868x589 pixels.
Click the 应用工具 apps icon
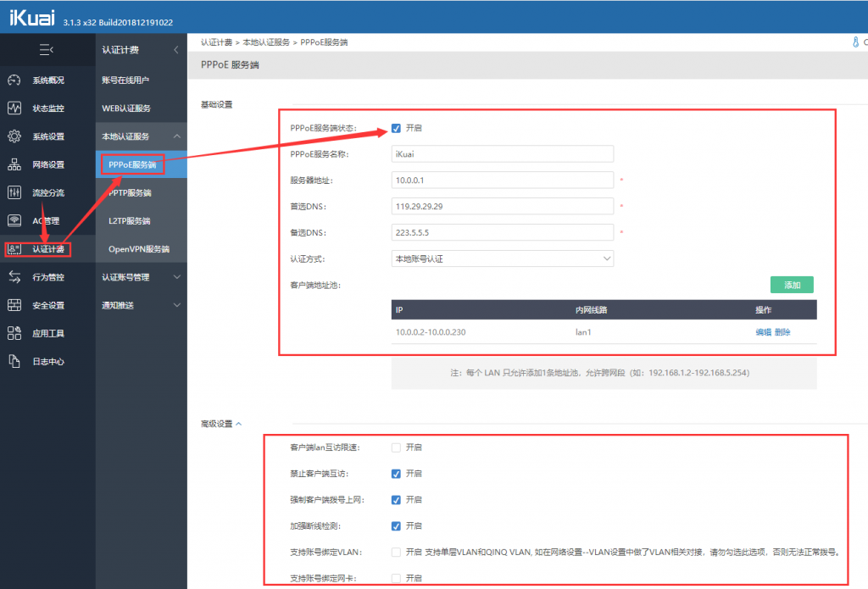coord(14,333)
